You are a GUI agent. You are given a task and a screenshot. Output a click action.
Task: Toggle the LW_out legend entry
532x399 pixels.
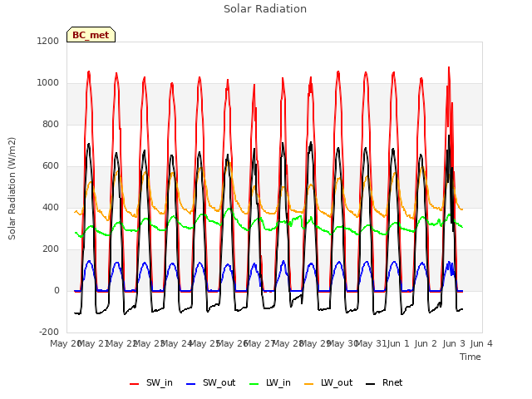(328, 382)
